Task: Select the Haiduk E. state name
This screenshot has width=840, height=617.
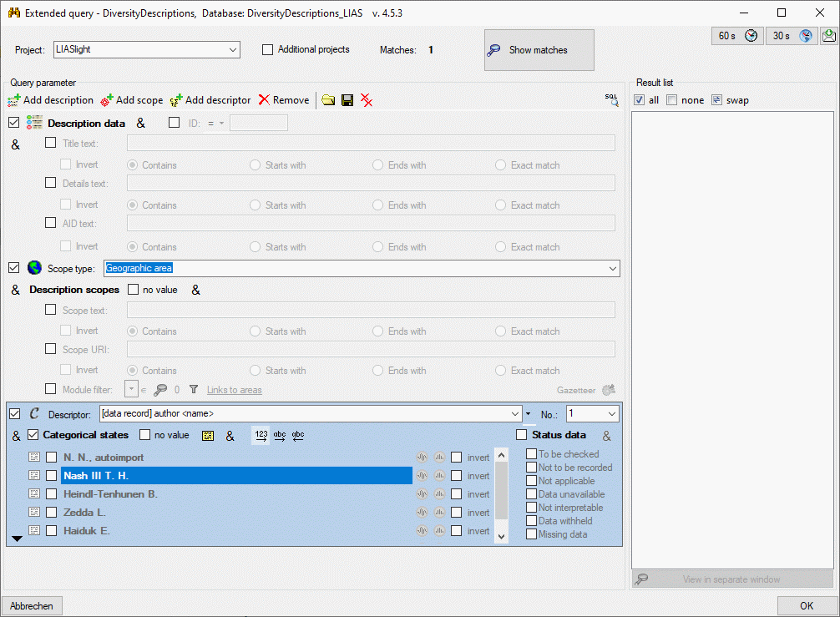Action: point(87,531)
